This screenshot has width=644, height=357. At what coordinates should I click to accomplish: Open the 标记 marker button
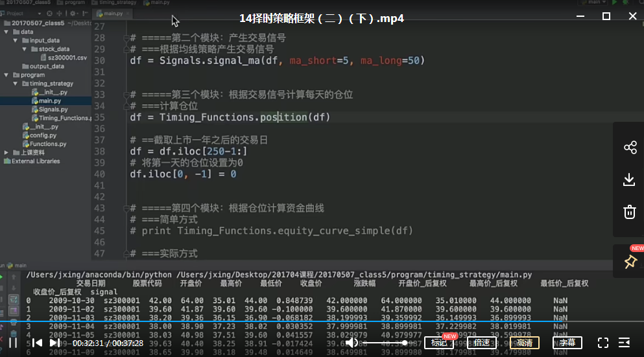(438, 343)
